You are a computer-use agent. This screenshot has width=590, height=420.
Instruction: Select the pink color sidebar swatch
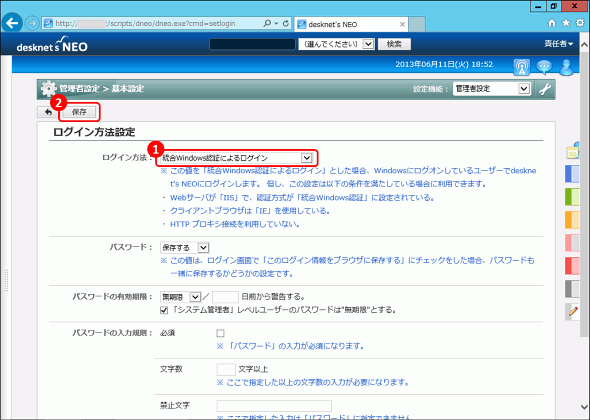pyautogui.click(x=572, y=243)
